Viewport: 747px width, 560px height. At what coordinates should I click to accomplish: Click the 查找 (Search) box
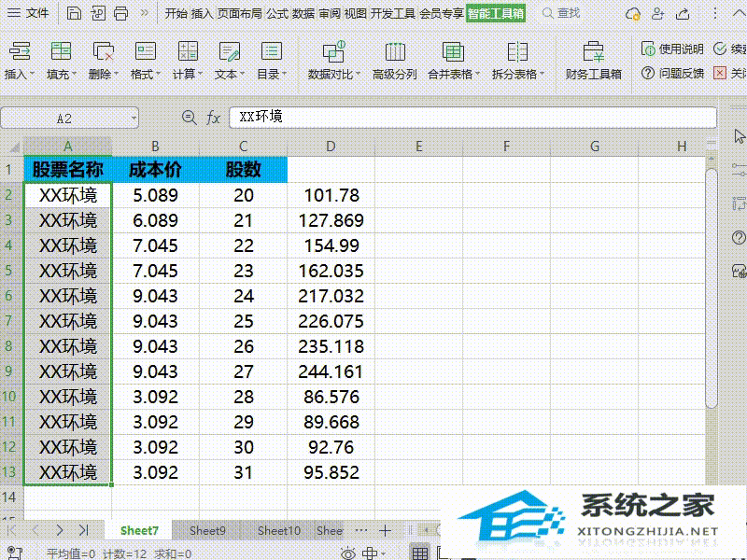pyautogui.click(x=568, y=14)
